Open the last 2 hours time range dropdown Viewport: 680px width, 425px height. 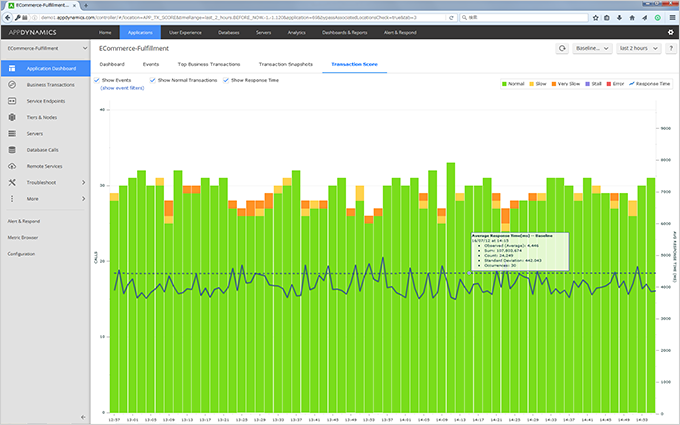[637, 48]
